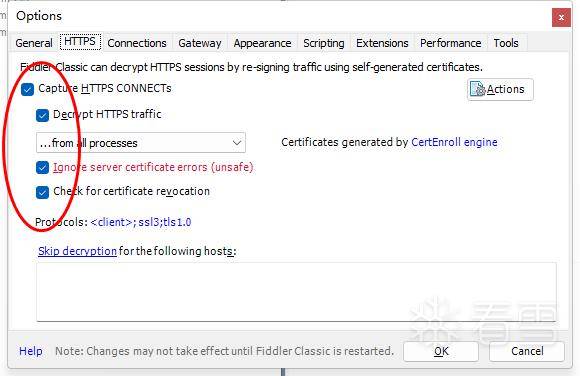Uncheck Capture HTTPS CONNECTs checkbox

[27, 89]
